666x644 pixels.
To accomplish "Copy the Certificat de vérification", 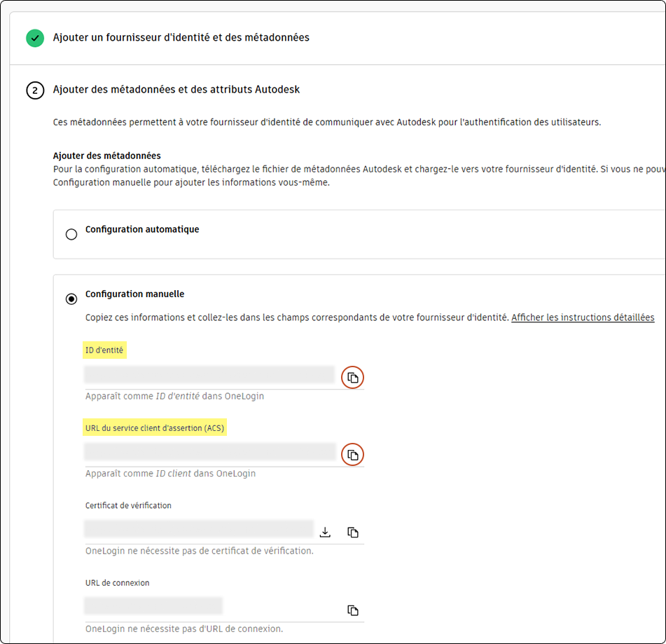I will 353,532.
